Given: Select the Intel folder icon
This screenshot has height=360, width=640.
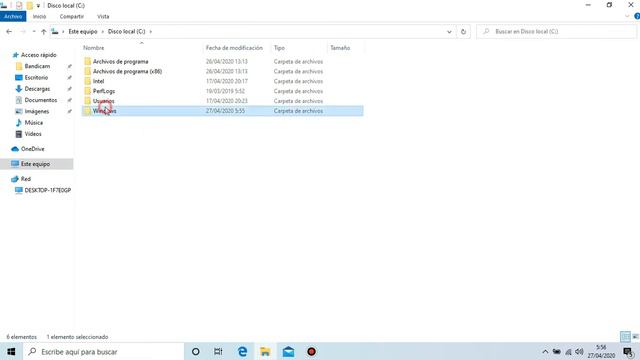Looking at the screenshot, I should (87, 81).
